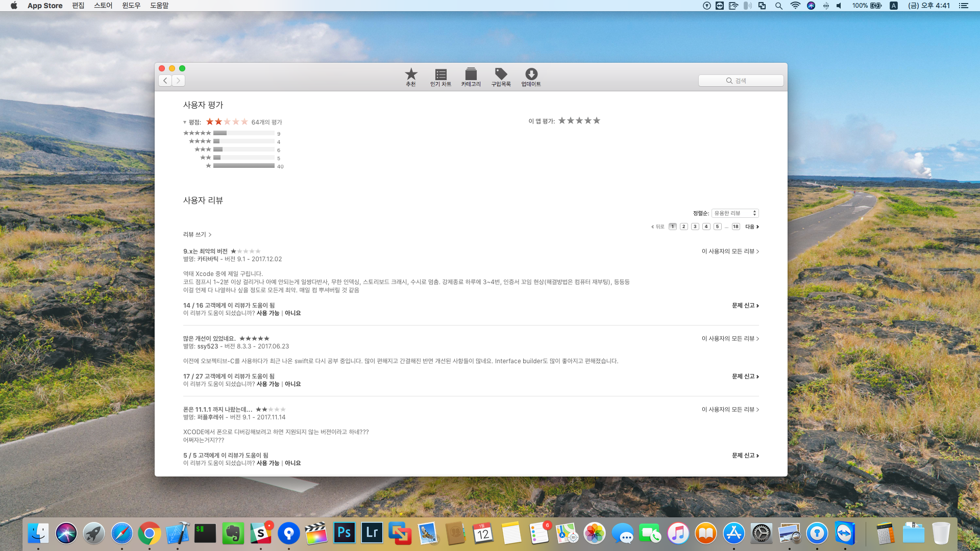980x551 pixels.
Task: Open the 편집 menu
Action: coord(78,6)
